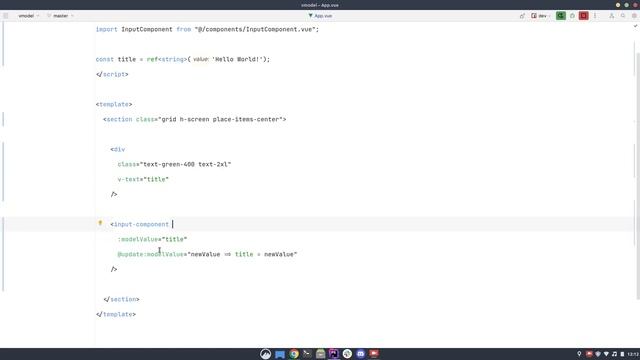Select the App.vue editor tab
Viewport: 640px width, 360px height.
320,16
